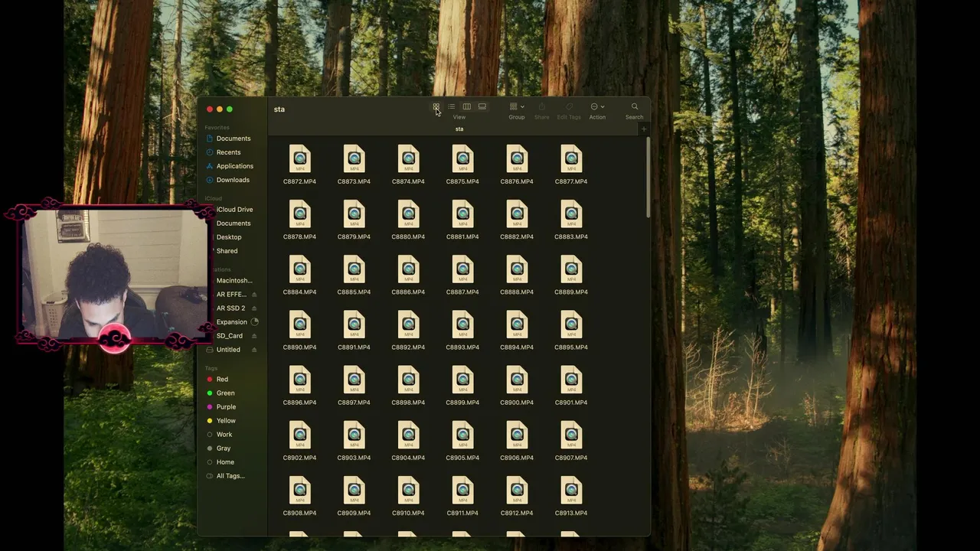Image resolution: width=980 pixels, height=551 pixels.
Task: Click the Edit Tags toolbar icon
Action: coord(569,107)
